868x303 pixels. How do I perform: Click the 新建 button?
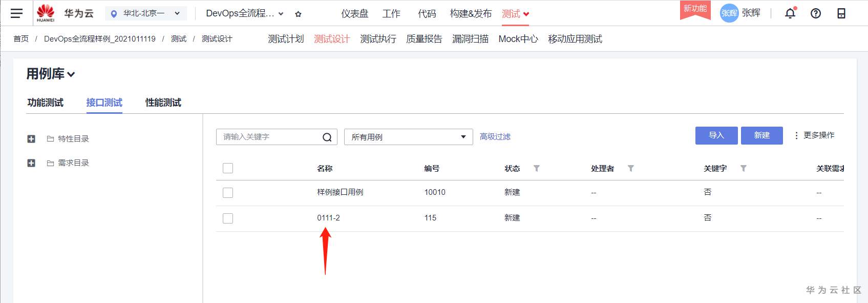coord(762,135)
